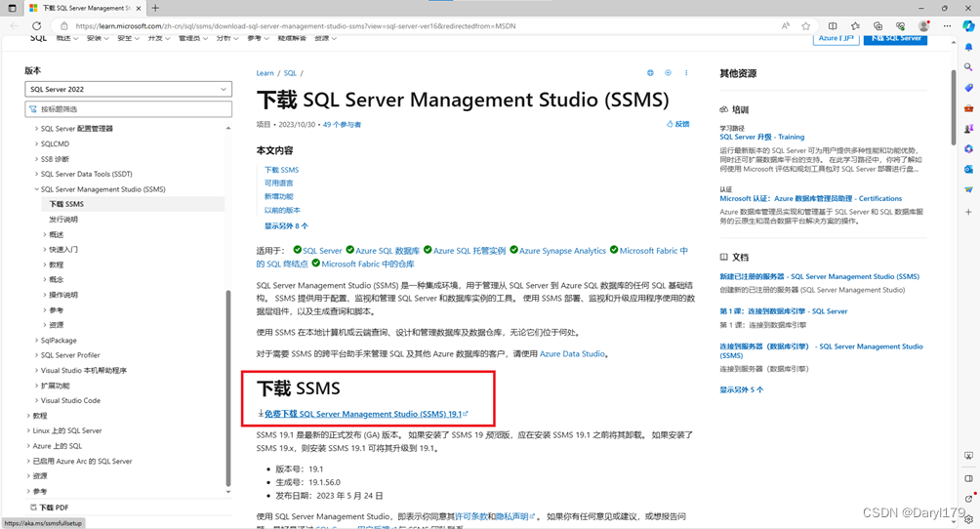
Task: Expand Visual Studio Code tree node
Action: click(x=36, y=400)
